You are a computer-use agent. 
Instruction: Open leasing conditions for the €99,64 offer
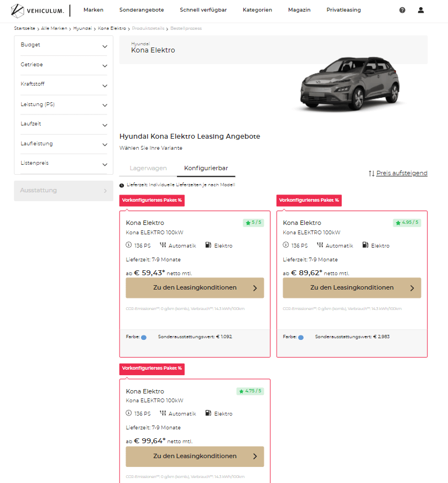coord(195,456)
